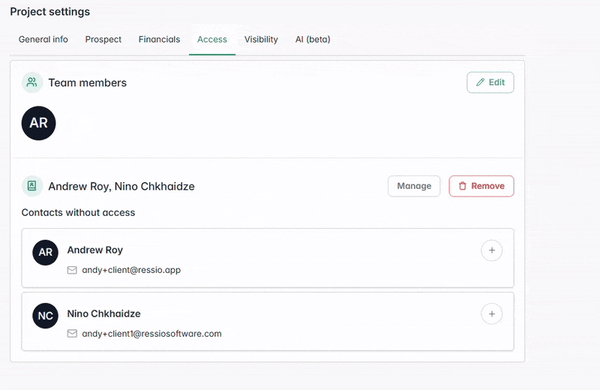
Task: Add access for Nino Chkhaidze with plus icon
Action: tap(492, 314)
